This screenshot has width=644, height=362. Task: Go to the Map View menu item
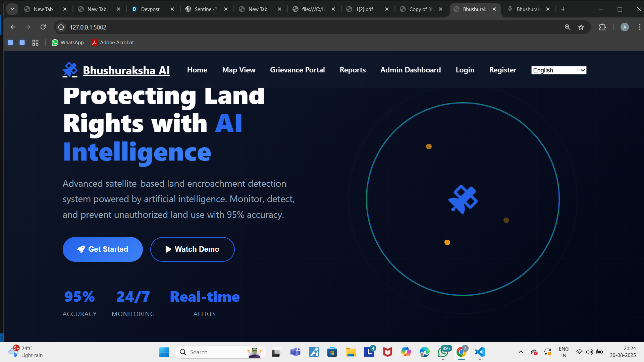238,70
